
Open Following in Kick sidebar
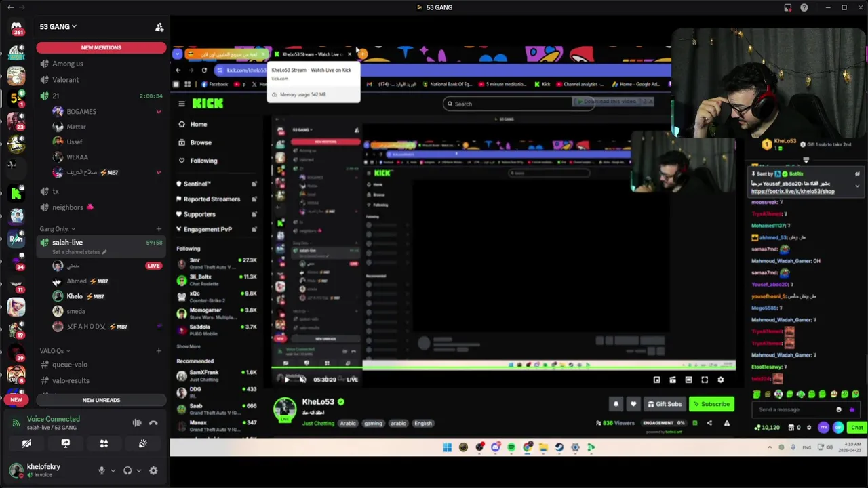[x=197, y=161]
